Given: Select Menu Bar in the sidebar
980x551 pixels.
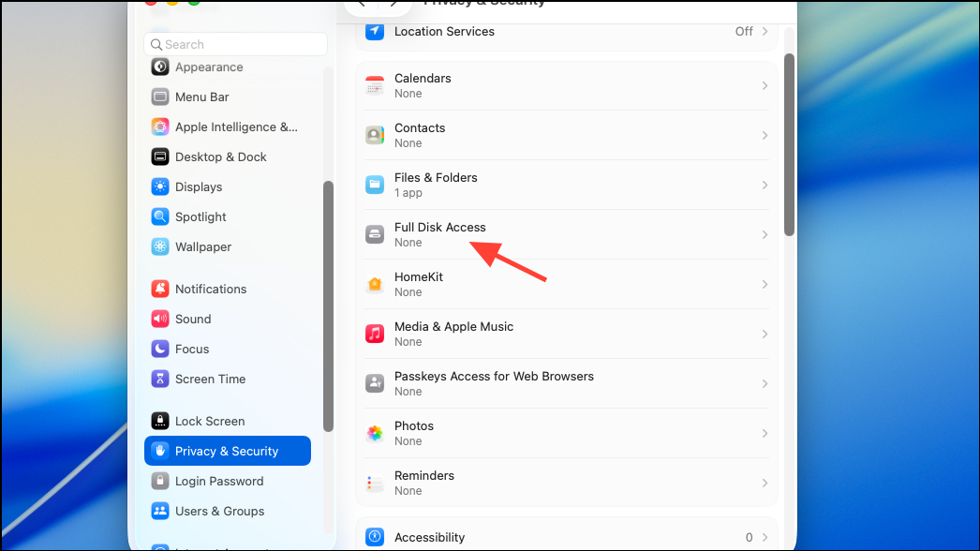Looking at the screenshot, I should tap(228, 97).
